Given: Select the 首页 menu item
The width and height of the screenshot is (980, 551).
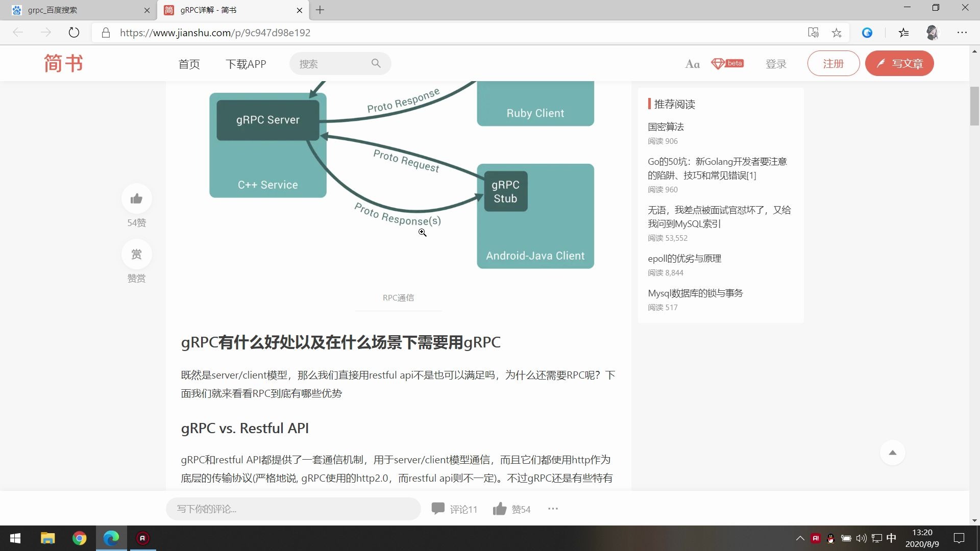Looking at the screenshot, I should [188, 63].
